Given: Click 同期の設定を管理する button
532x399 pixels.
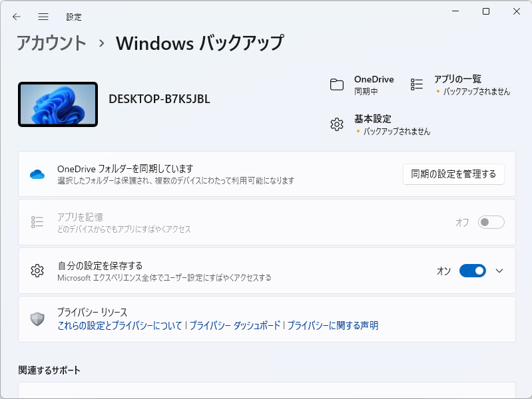Looking at the screenshot, I should pos(453,174).
